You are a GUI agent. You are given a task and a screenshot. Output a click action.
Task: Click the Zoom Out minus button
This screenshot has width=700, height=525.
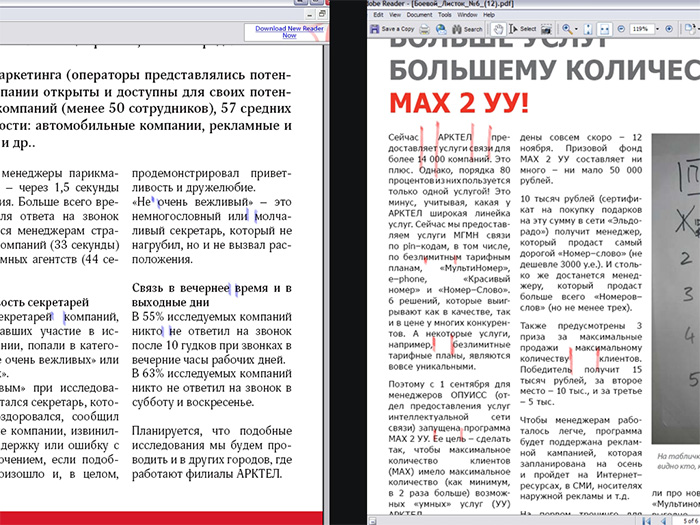coord(621,29)
